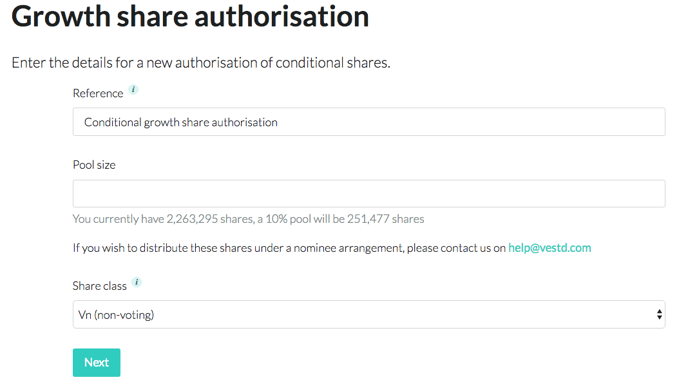Click the 'Conditional growth share authorisation' reference text
The height and width of the screenshot is (391, 688).
tap(181, 122)
